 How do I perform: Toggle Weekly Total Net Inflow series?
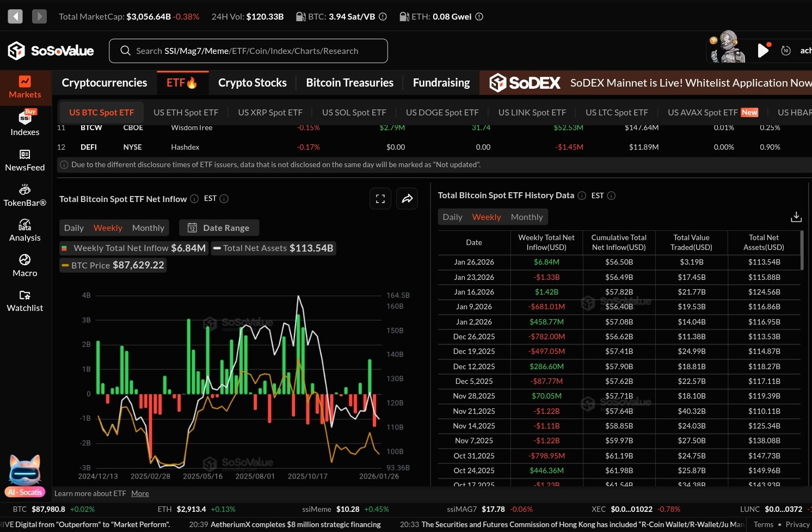coord(134,248)
